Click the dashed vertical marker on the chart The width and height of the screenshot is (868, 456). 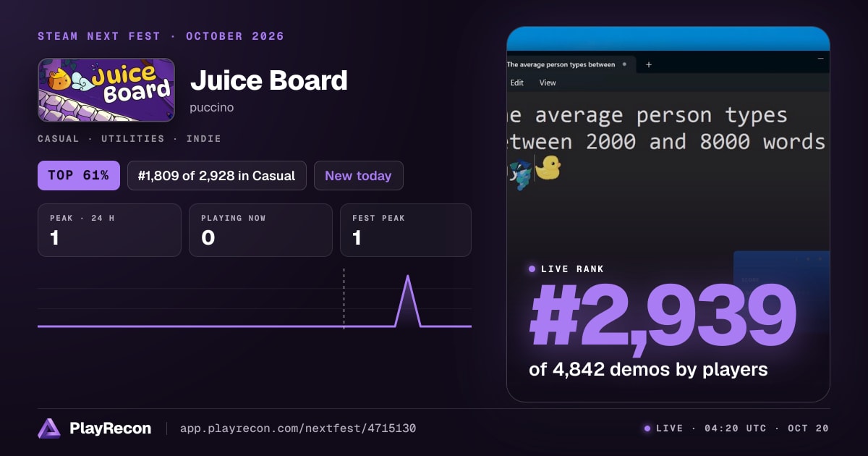(x=344, y=298)
